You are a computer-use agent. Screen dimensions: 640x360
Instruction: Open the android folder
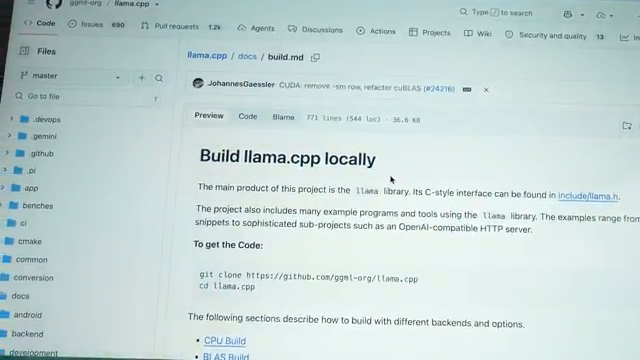click(28, 315)
